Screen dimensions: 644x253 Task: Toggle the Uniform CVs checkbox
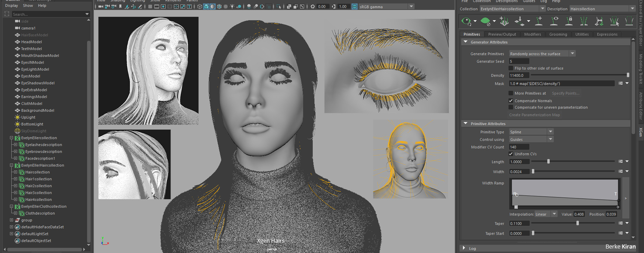pos(511,154)
